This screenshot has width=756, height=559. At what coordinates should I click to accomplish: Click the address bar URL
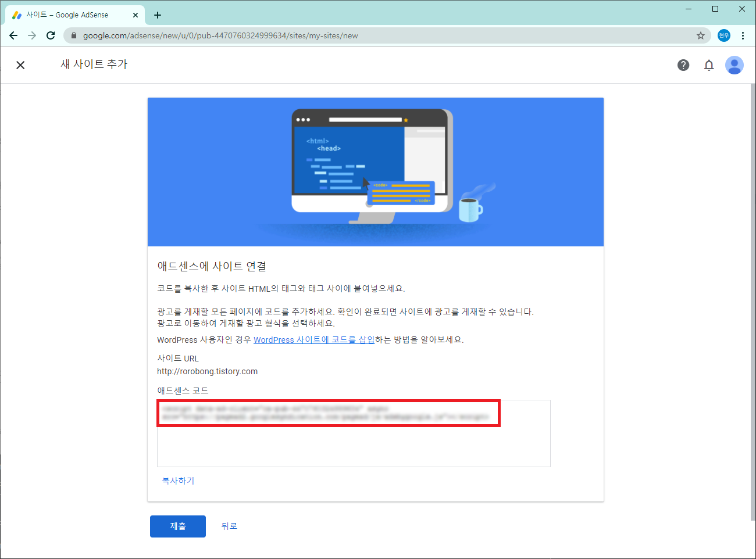click(220, 35)
